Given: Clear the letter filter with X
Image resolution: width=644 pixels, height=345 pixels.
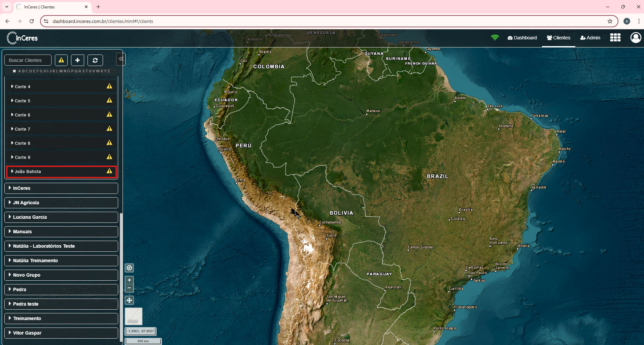Looking at the screenshot, I should (x=14, y=71).
